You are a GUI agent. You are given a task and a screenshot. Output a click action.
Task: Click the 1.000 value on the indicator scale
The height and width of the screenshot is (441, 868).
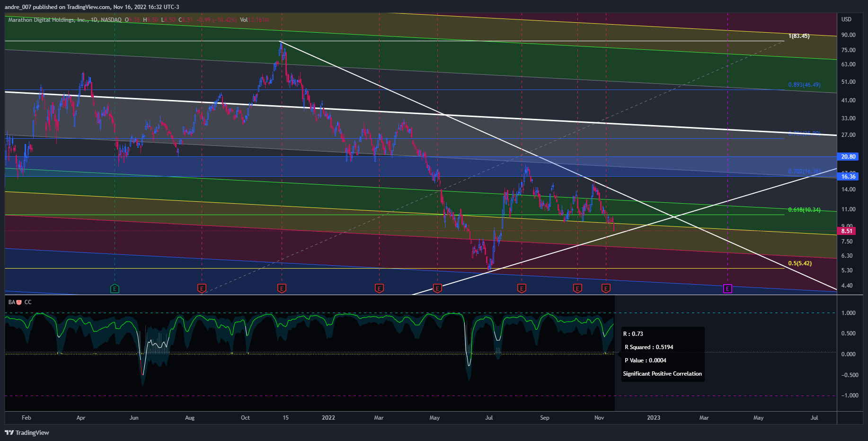click(848, 313)
